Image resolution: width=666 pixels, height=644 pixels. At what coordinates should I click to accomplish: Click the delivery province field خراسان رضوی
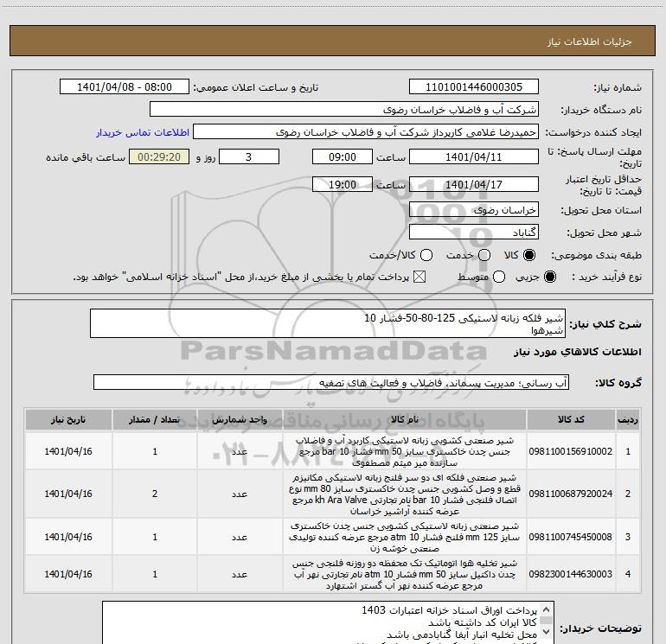474,209
